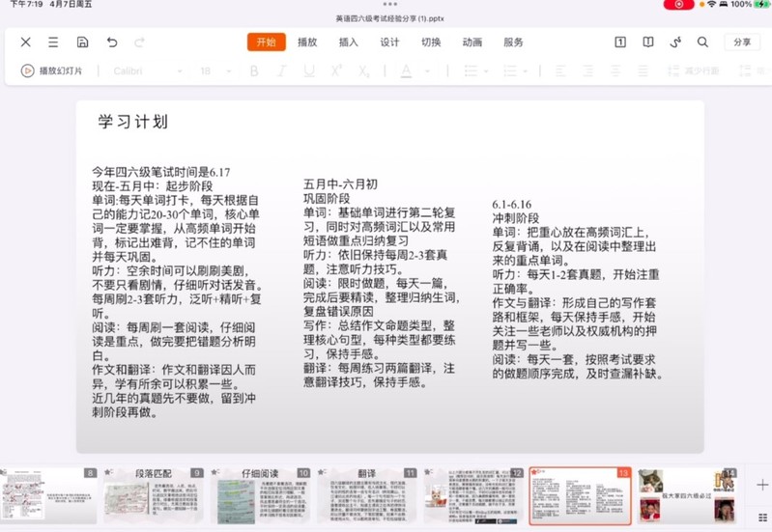The height and width of the screenshot is (532, 772).
Task: Switch to the 插入 tab
Action: 349,42
